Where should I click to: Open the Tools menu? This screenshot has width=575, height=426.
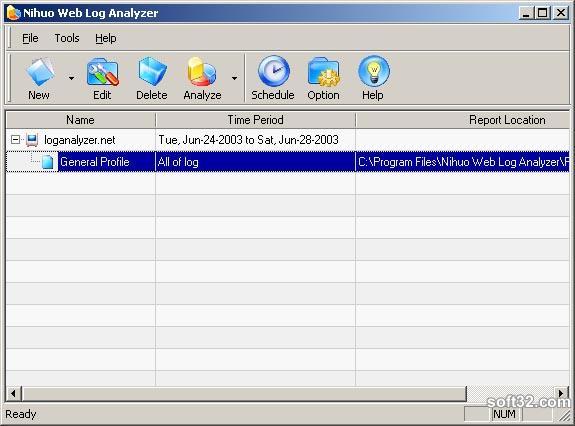(x=67, y=38)
